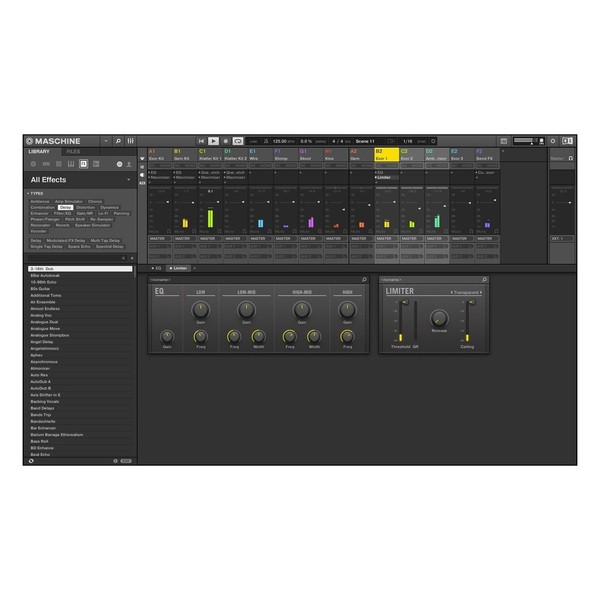The image size is (600, 600).
Task: Open the search (magnifier) icon in header
Action: click(118, 141)
